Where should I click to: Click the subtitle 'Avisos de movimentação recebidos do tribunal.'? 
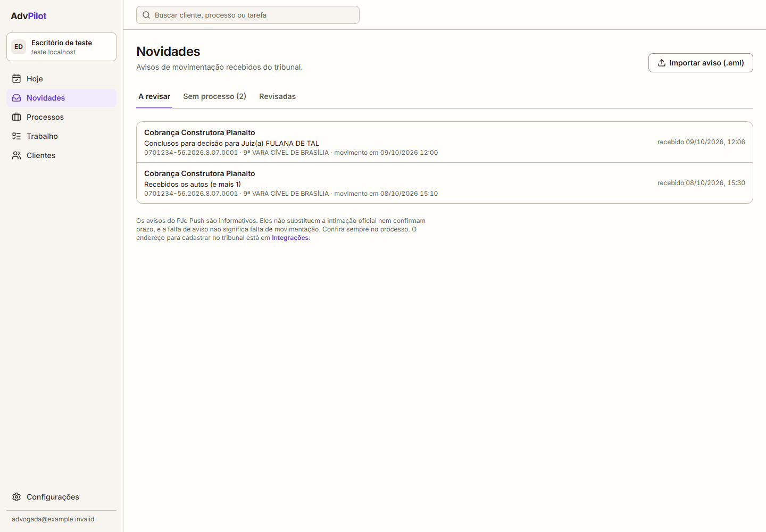pos(219,67)
